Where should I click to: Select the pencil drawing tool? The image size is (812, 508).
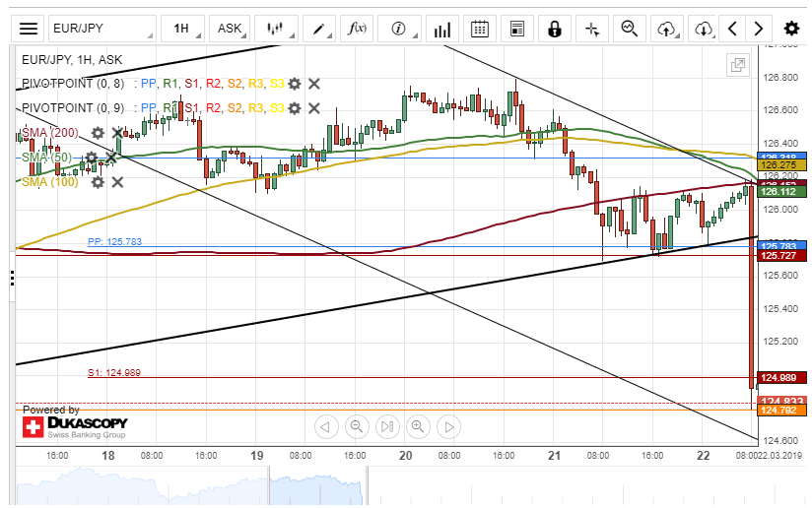point(318,29)
